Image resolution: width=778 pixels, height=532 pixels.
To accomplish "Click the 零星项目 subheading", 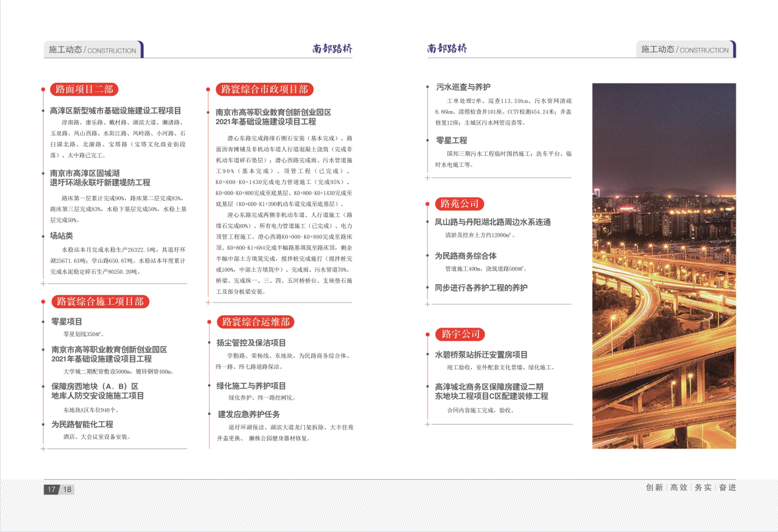I will point(66,322).
